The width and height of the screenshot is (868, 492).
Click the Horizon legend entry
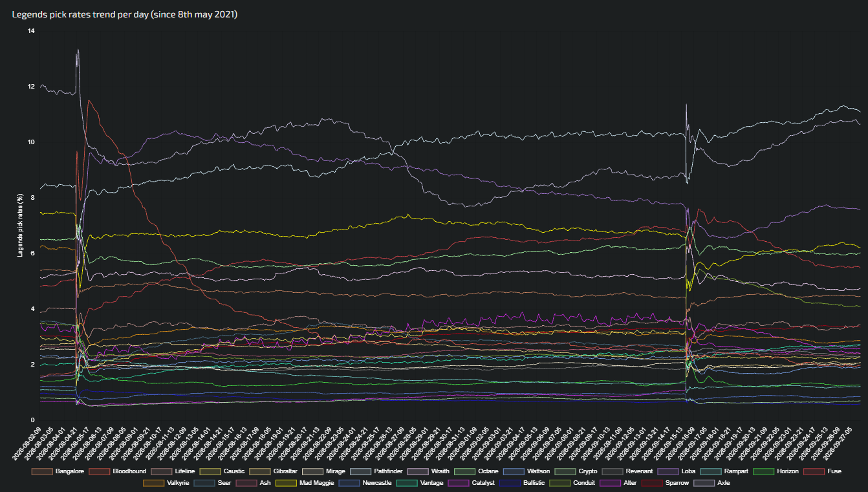pos(775,471)
